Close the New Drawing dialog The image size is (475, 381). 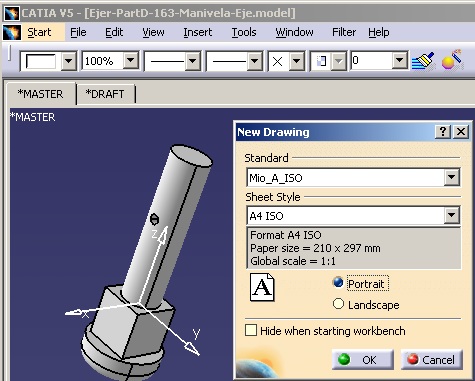(x=461, y=132)
